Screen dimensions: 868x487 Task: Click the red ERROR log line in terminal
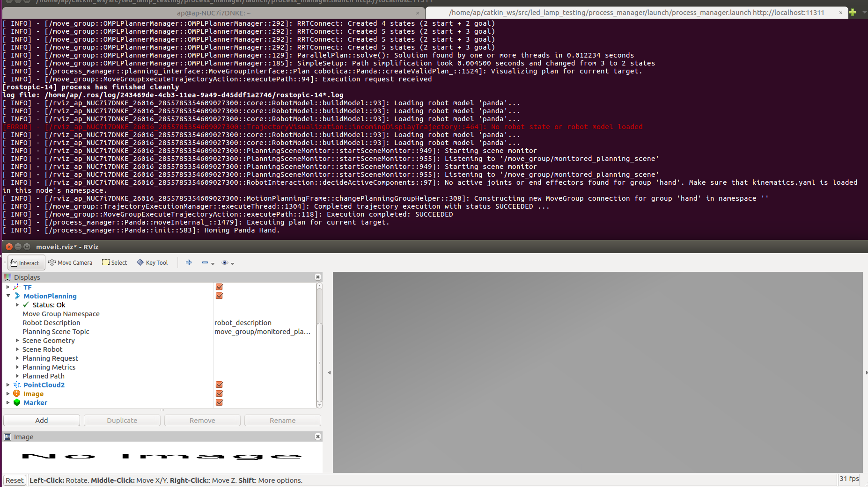tap(323, 127)
